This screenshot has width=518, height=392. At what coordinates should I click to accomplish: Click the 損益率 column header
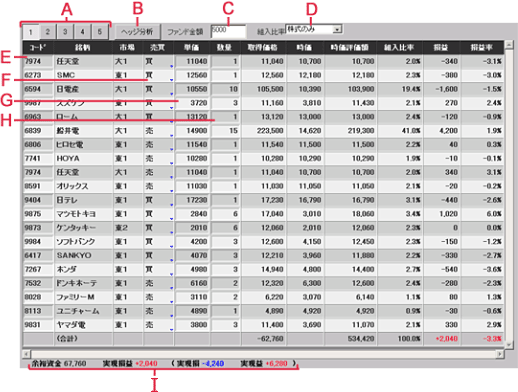tap(482, 48)
